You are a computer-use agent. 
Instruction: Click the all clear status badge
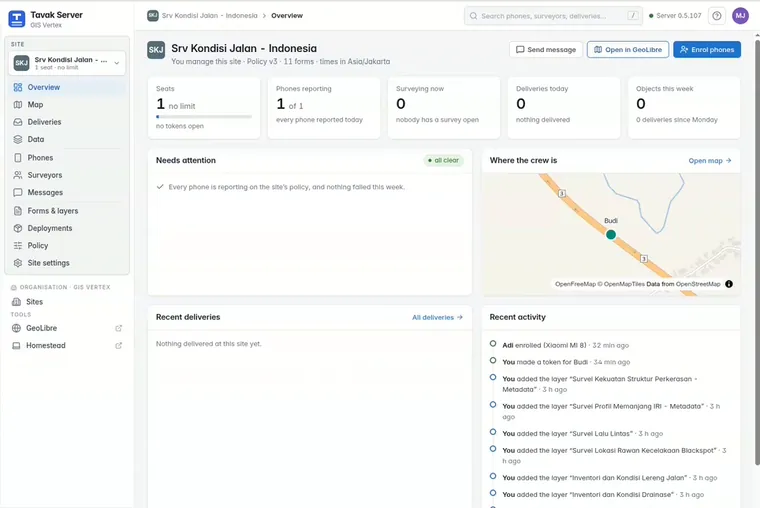click(443, 160)
